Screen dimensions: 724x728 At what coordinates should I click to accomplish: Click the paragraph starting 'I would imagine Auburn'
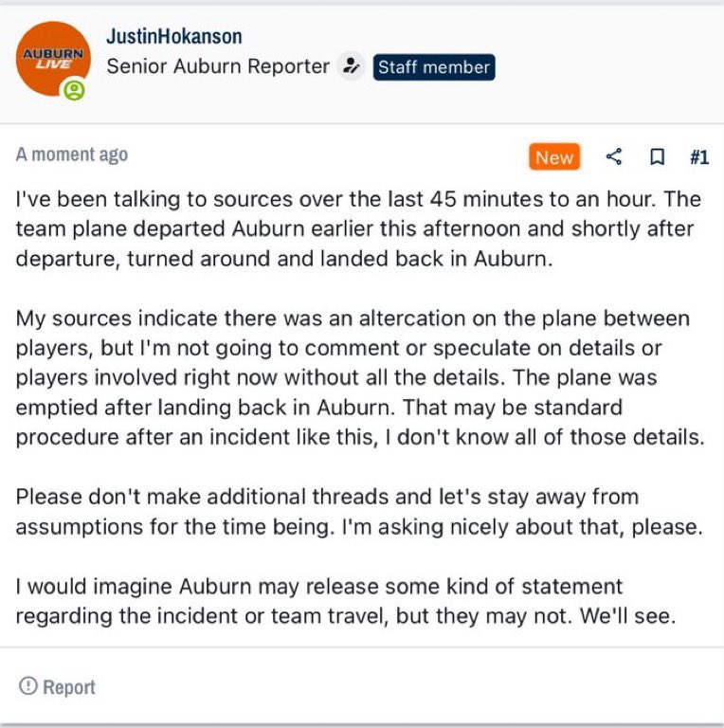pyautogui.click(x=345, y=601)
